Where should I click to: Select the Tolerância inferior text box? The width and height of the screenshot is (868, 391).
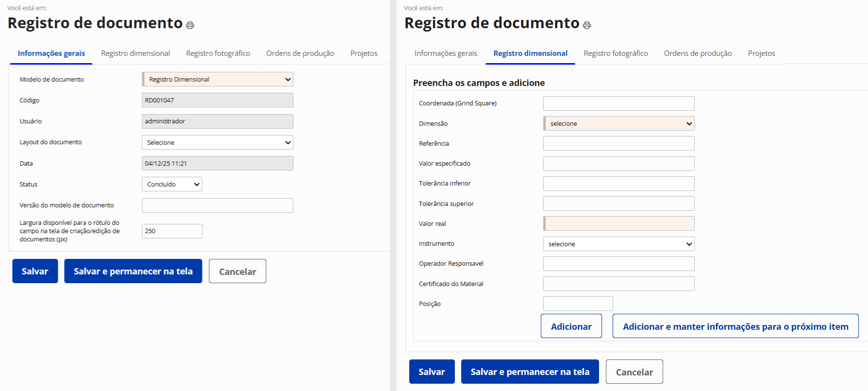click(x=619, y=184)
